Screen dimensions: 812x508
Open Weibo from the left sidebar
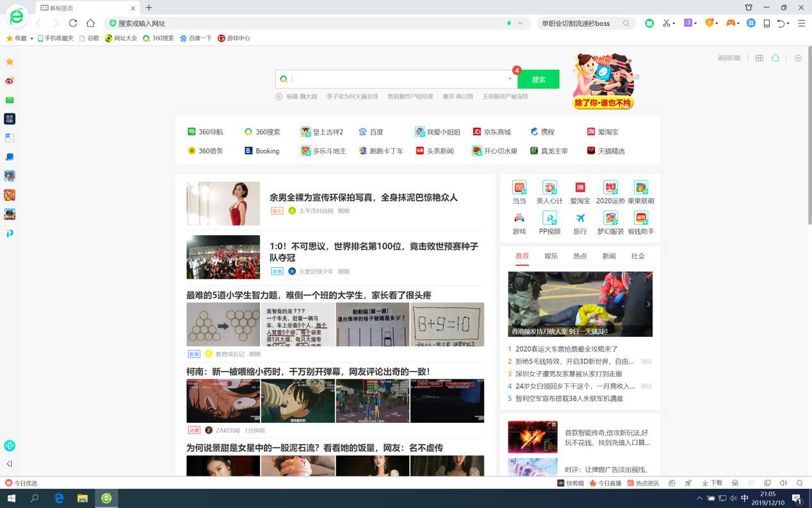click(10, 81)
